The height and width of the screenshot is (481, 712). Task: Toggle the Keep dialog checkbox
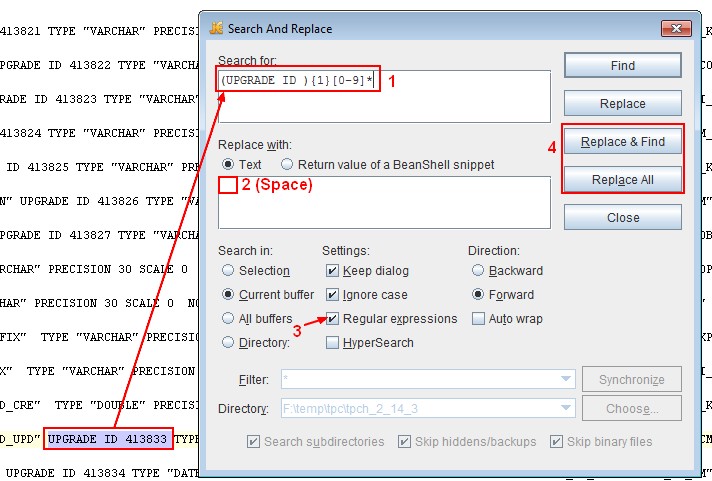[x=332, y=271]
